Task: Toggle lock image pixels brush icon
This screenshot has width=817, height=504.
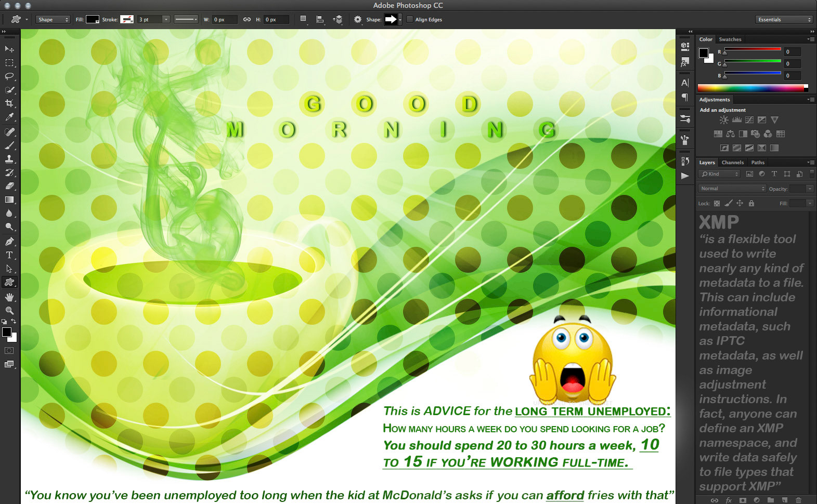Action: (x=728, y=203)
